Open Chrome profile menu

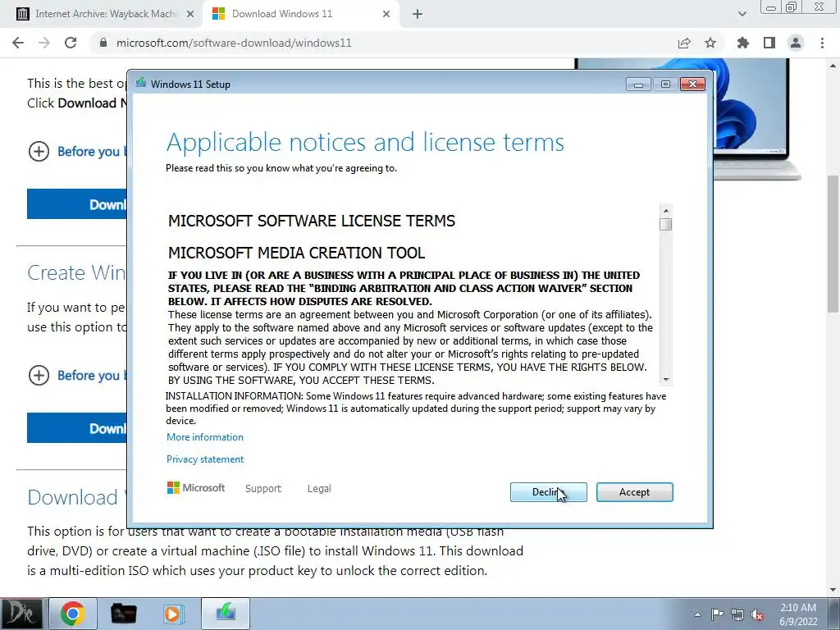click(796, 43)
